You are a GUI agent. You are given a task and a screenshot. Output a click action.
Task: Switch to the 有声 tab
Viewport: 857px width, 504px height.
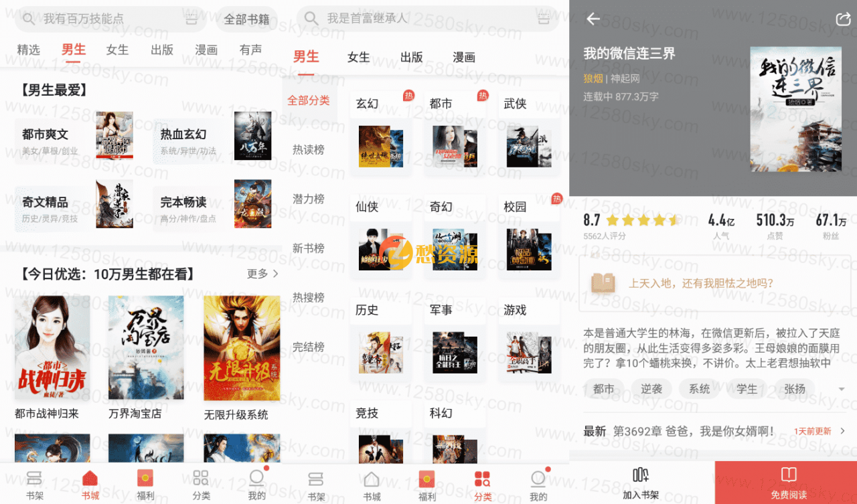(250, 50)
